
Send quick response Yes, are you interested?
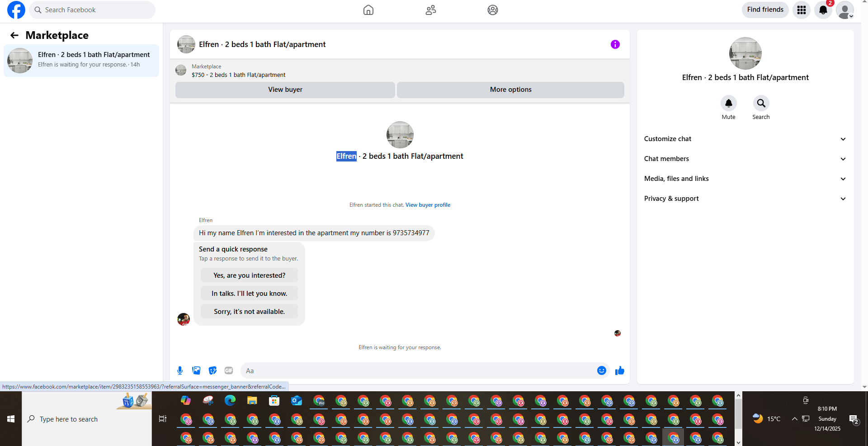[249, 275]
